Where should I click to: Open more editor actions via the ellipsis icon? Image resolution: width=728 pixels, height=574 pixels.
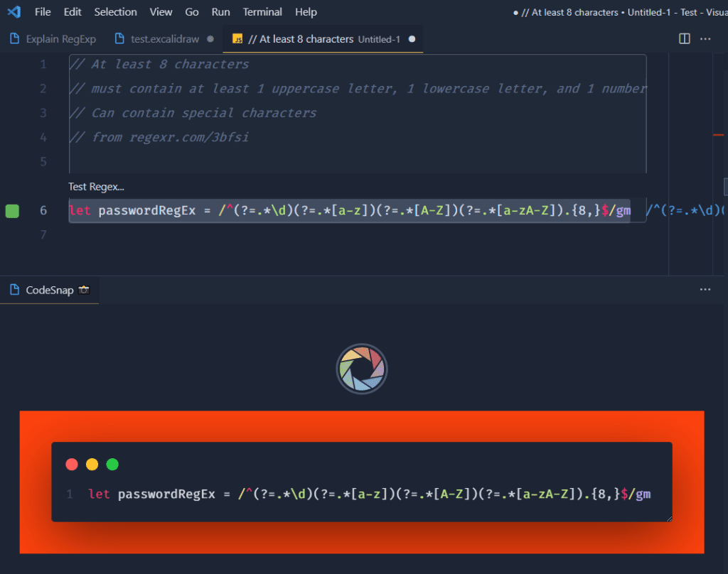pyautogui.click(x=705, y=39)
